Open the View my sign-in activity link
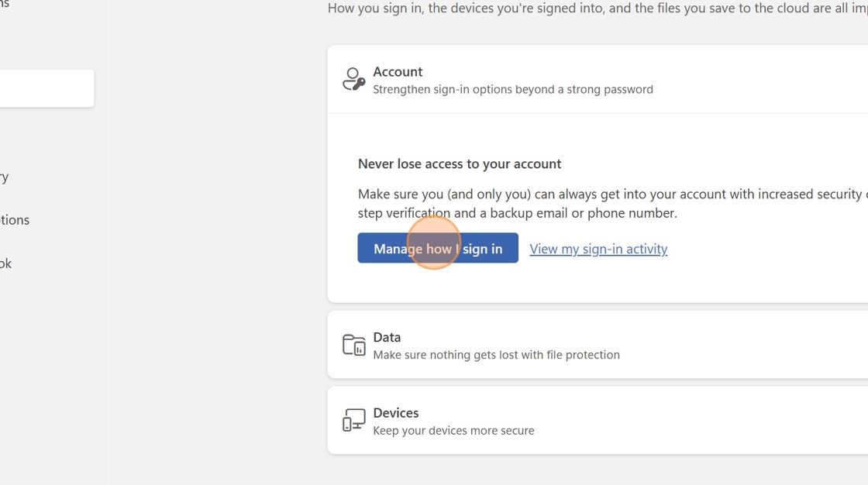 tap(598, 249)
